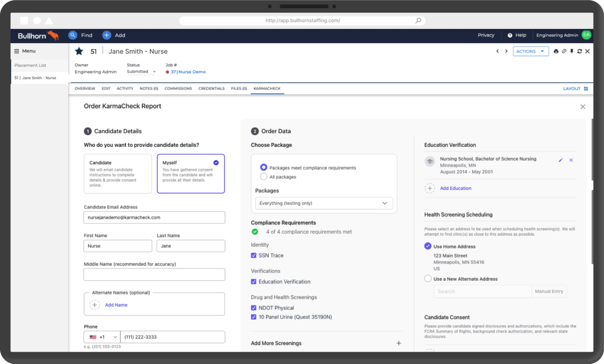Screen dimensions: 604x364
Task: Open the hamburger Menu icon
Action: 17,51
